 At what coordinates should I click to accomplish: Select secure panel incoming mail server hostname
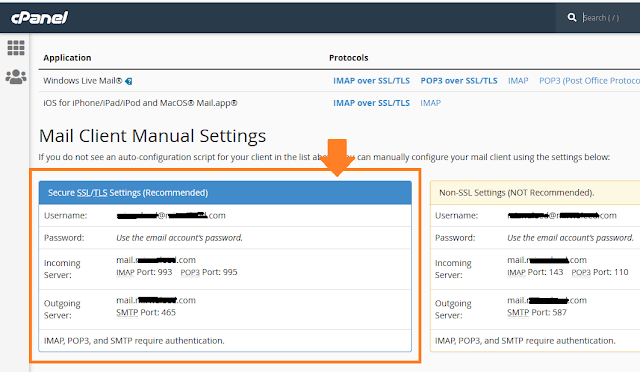(x=156, y=260)
